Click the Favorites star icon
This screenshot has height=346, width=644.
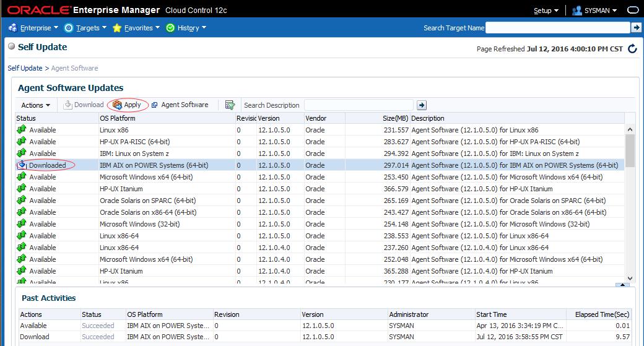click(x=117, y=28)
